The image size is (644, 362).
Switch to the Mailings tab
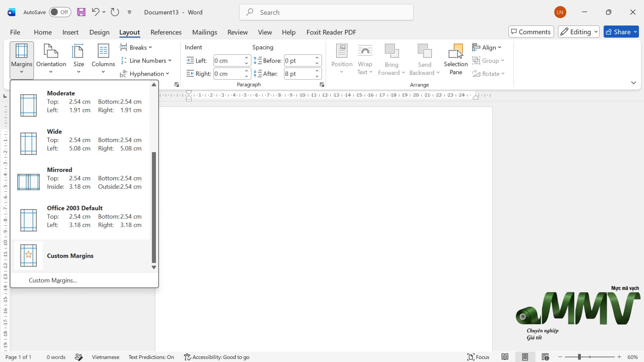pyautogui.click(x=205, y=32)
